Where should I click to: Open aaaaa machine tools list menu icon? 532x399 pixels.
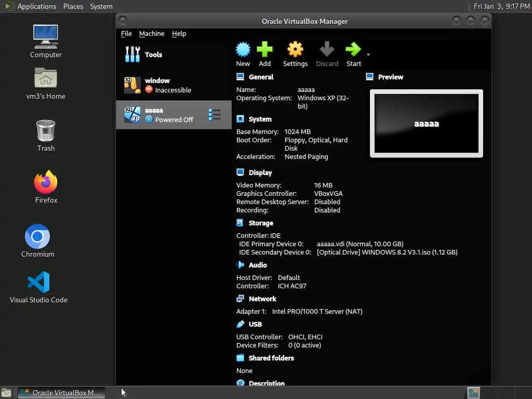pyautogui.click(x=215, y=115)
